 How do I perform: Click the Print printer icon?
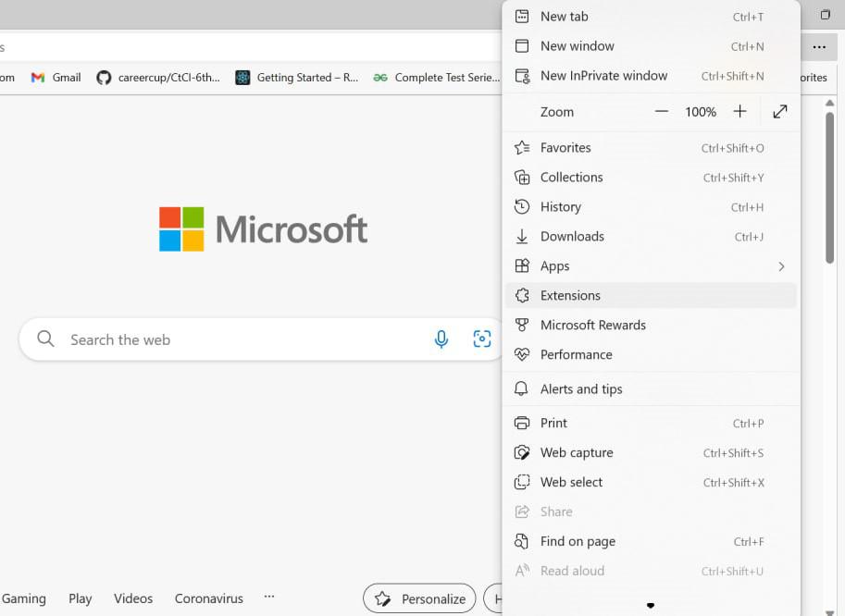click(522, 424)
